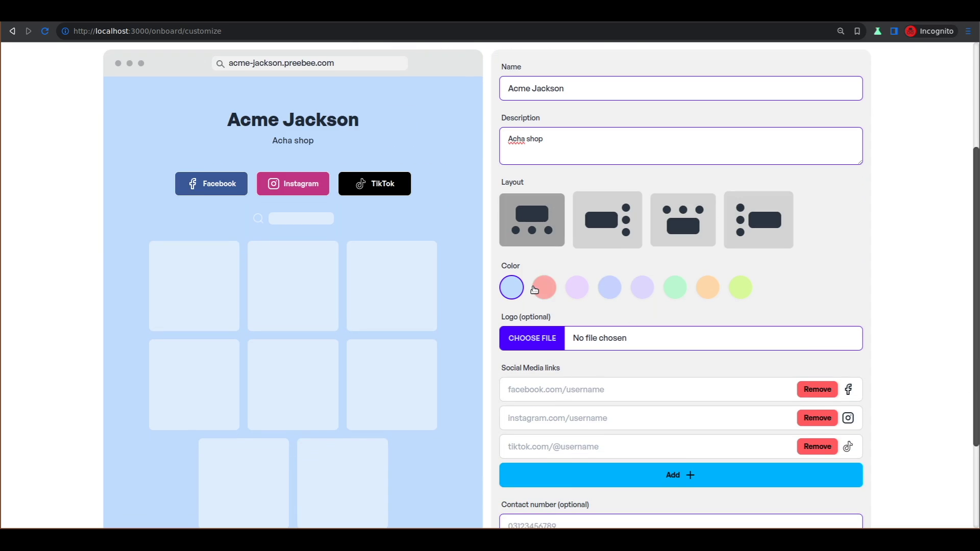980x551 pixels.
Task: Reload the page with the refresh icon
Action: point(45,31)
